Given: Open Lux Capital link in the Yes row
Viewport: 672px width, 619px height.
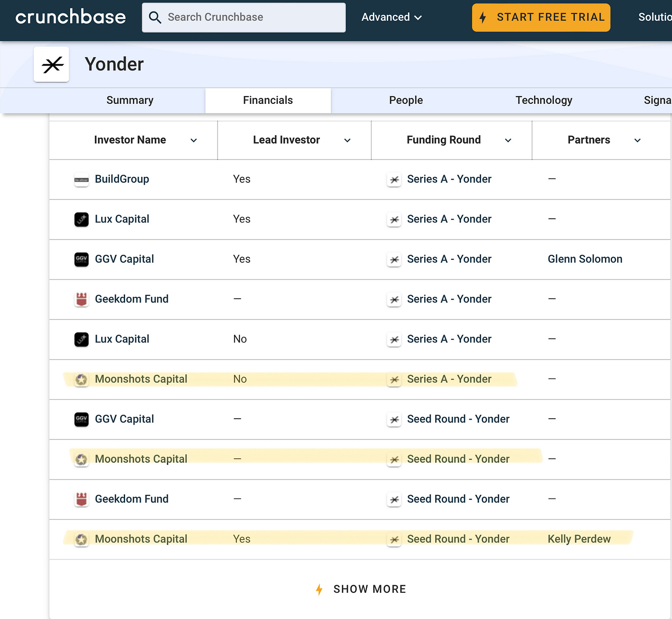Looking at the screenshot, I should [122, 219].
